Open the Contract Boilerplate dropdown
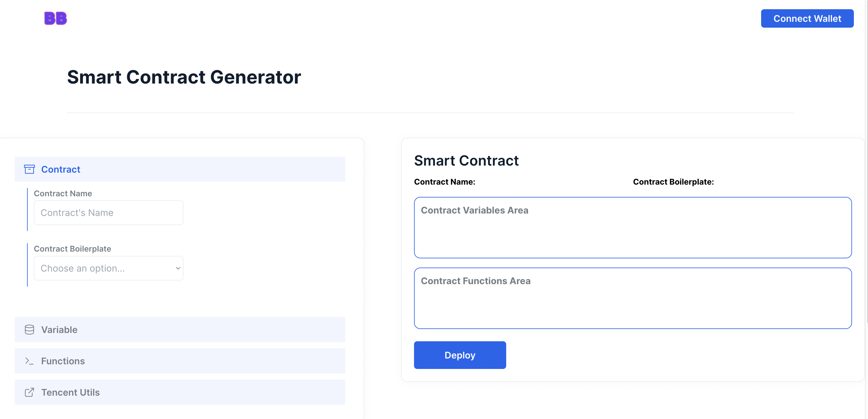The width and height of the screenshot is (868, 419). pos(108,268)
